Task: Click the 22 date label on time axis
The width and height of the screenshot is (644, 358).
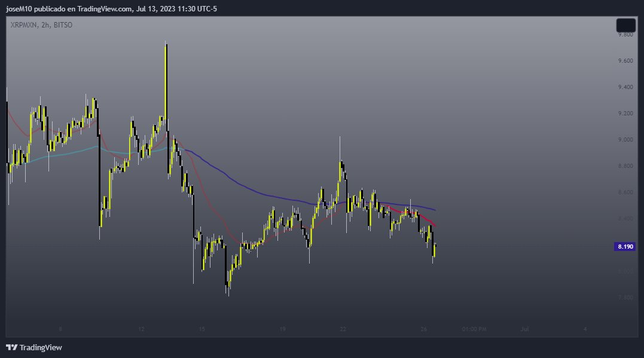Action: click(343, 329)
